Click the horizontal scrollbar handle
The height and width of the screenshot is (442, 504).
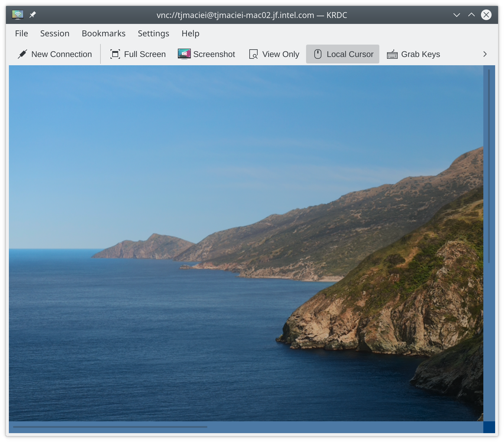pos(110,427)
